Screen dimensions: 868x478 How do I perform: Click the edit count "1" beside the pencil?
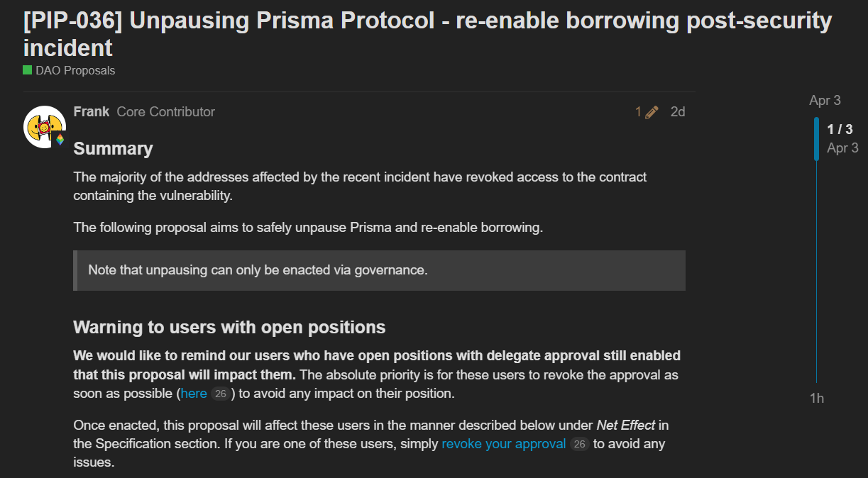637,111
